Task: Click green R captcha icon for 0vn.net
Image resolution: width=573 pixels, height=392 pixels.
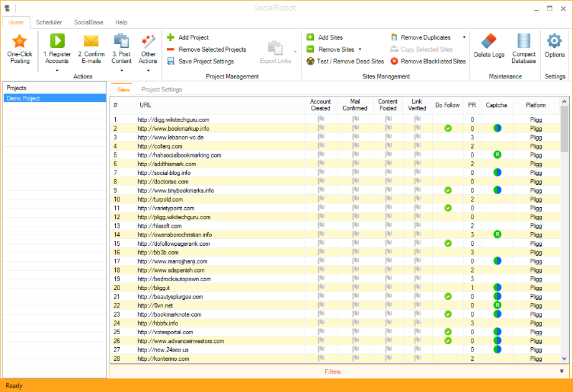Action: 497,305
